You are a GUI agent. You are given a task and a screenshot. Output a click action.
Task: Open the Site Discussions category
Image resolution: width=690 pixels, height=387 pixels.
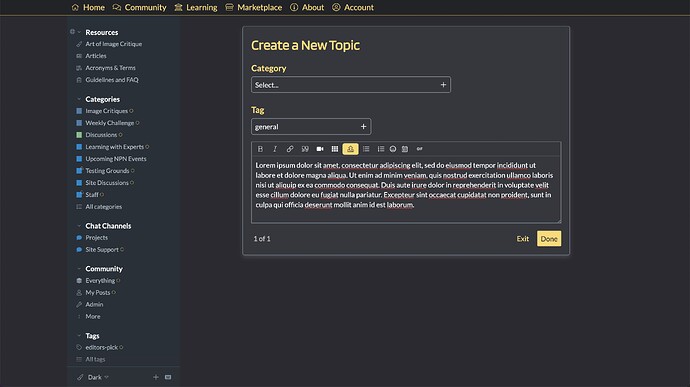pyautogui.click(x=107, y=182)
